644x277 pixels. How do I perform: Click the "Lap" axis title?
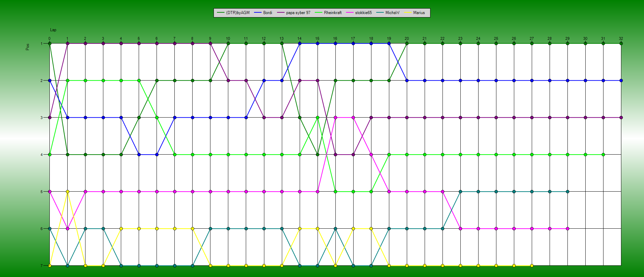click(x=53, y=30)
